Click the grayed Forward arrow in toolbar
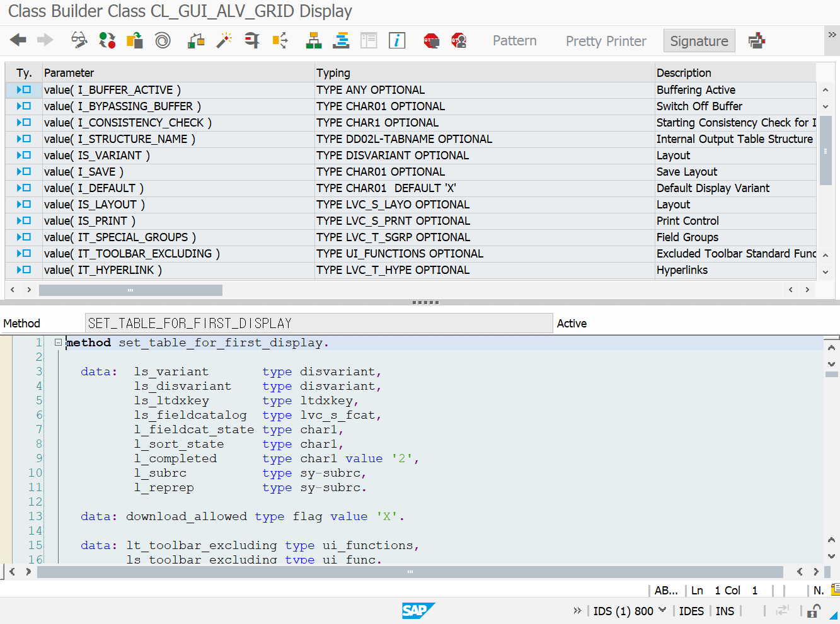 click(x=45, y=40)
